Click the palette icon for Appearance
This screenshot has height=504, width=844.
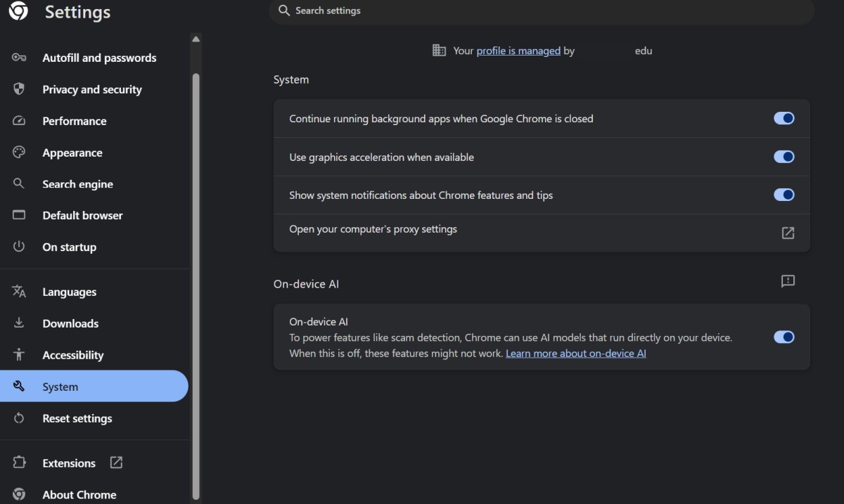tap(19, 153)
